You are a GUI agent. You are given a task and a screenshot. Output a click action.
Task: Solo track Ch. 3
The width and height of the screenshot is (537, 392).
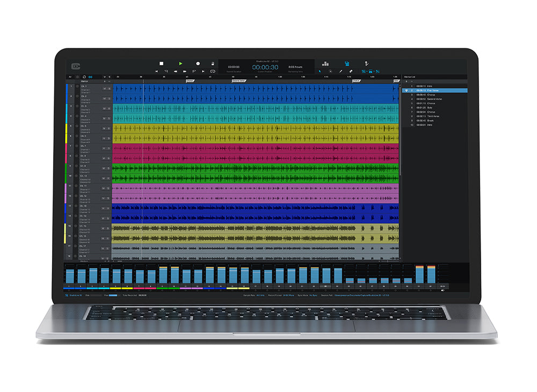coord(110,108)
